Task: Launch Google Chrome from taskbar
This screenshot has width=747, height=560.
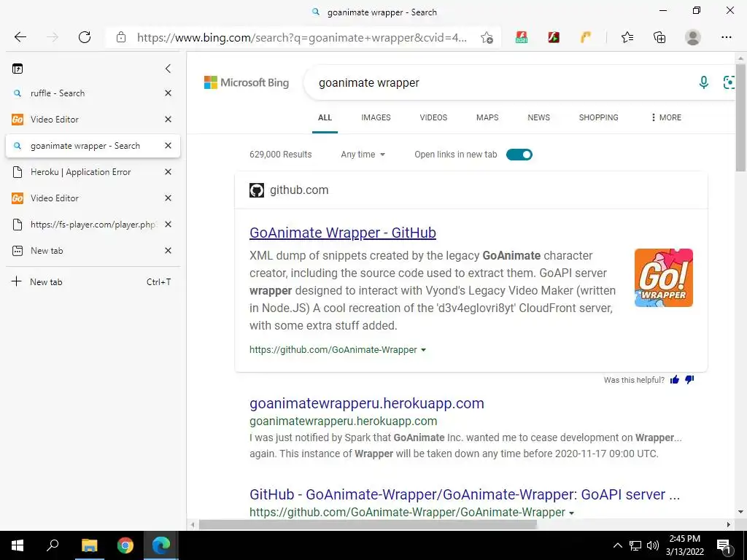Action: point(125,545)
